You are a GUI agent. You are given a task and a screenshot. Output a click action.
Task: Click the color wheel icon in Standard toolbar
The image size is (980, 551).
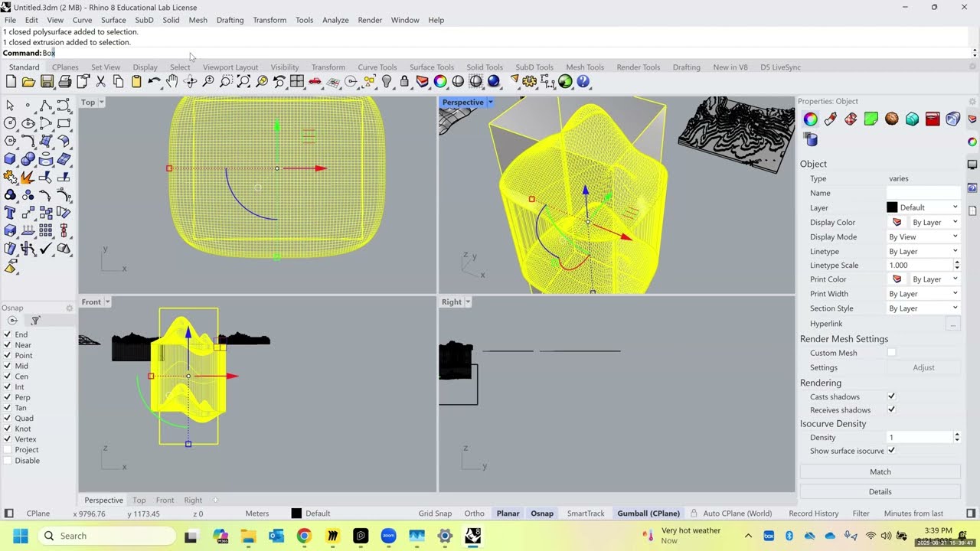click(440, 81)
